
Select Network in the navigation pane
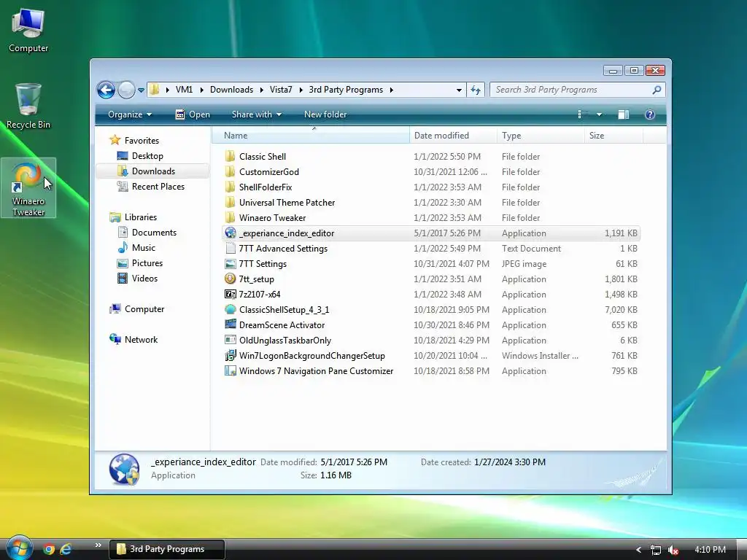(x=133, y=340)
